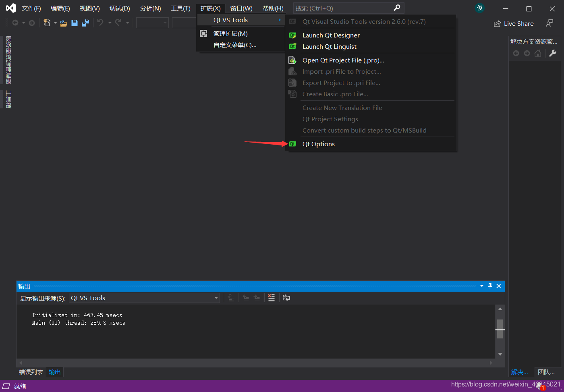Switch to the 错误列表 tab
564x392 pixels.
[31, 372]
